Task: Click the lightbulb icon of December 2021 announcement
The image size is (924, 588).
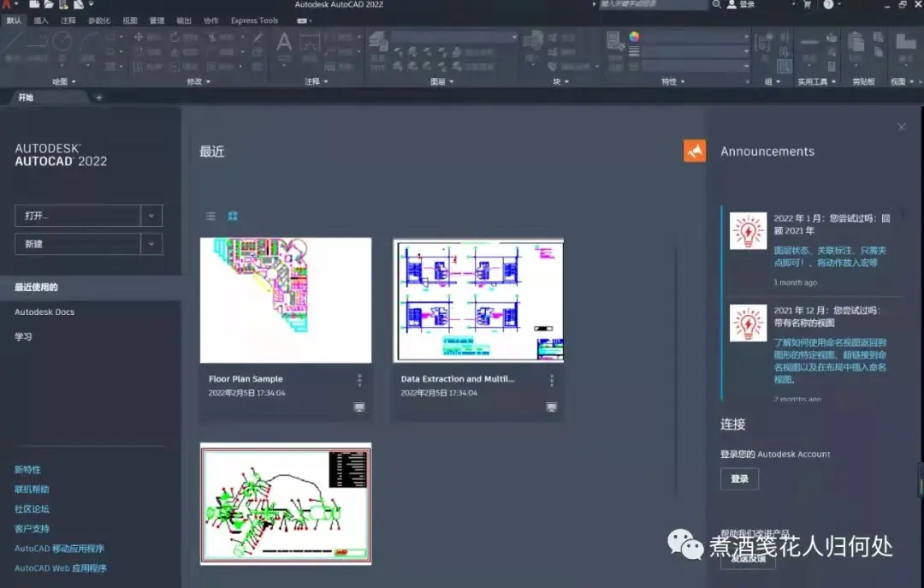Action: point(748,323)
